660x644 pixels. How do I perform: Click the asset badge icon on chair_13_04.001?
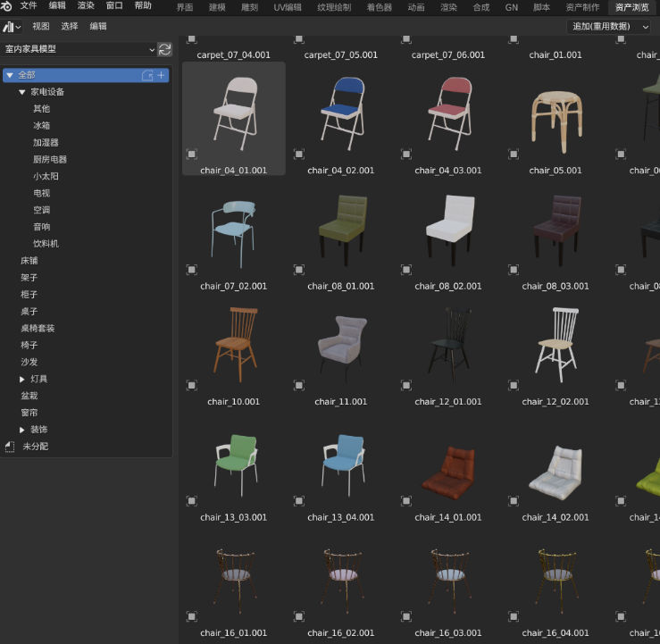tap(299, 501)
